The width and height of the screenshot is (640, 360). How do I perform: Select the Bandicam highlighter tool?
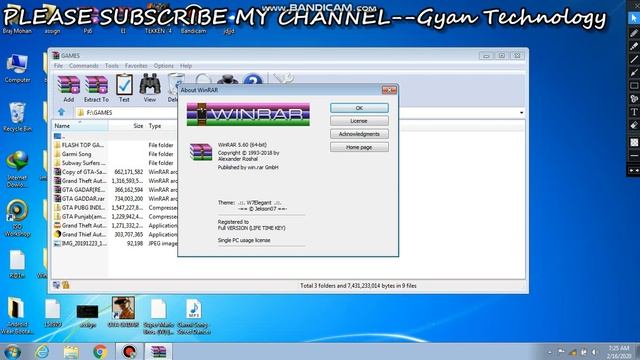pyautogui.click(x=633, y=46)
